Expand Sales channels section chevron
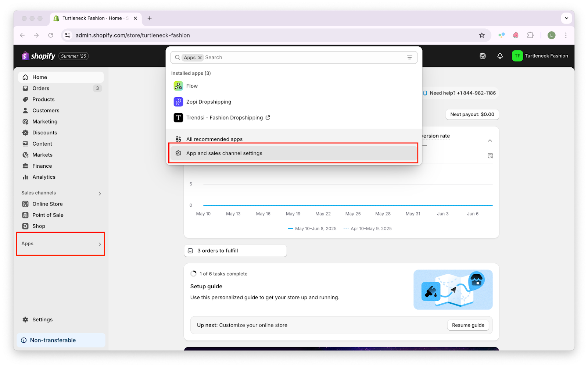Image resolution: width=588 pixels, height=367 pixels. point(100,193)
